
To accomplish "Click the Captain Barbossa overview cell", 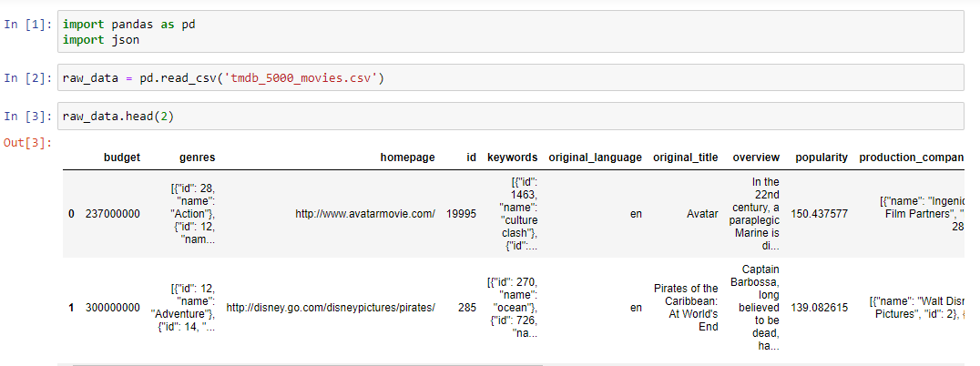I will point(754,308).
